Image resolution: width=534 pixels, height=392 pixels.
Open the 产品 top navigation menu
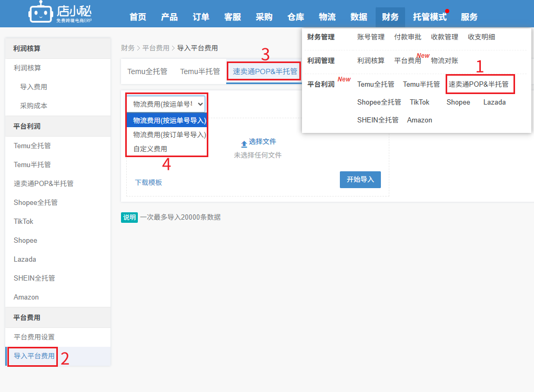point(169,17)
